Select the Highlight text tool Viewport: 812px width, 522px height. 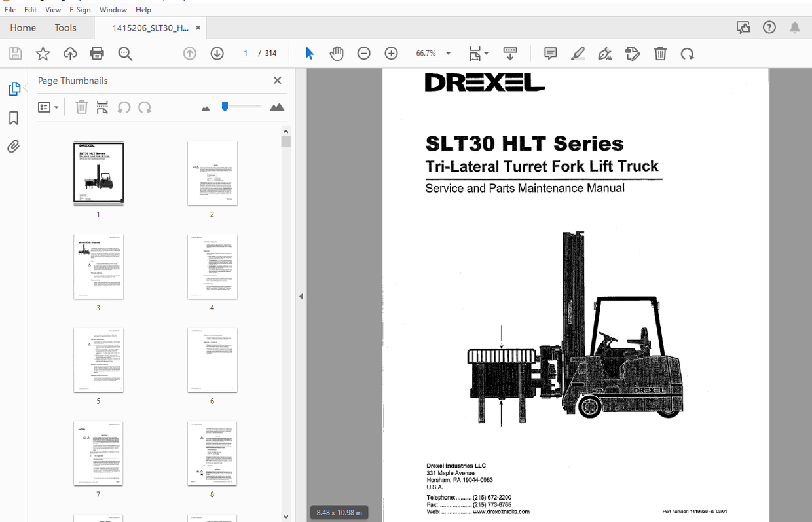(578, 53)
